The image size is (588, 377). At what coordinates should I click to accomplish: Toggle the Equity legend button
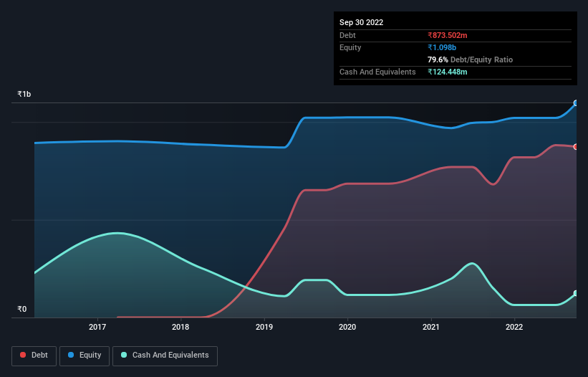(x=85, y=355)
